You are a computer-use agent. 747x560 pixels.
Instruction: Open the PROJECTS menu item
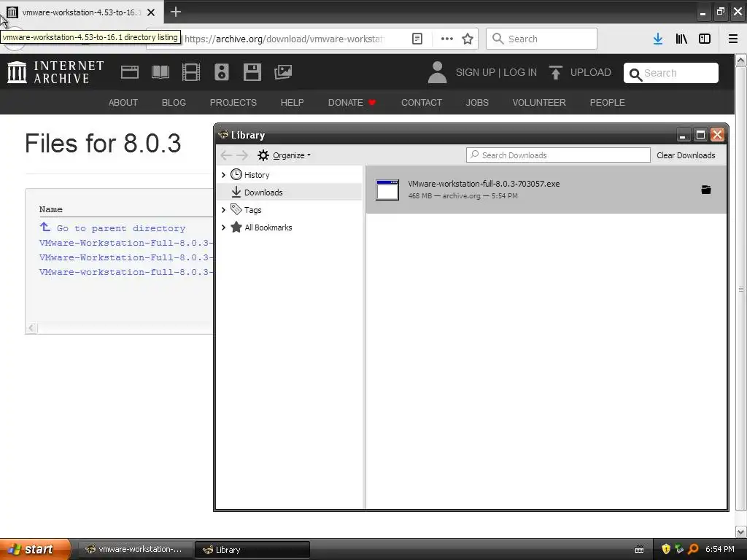pyautogui.click(x=233, y=102)
